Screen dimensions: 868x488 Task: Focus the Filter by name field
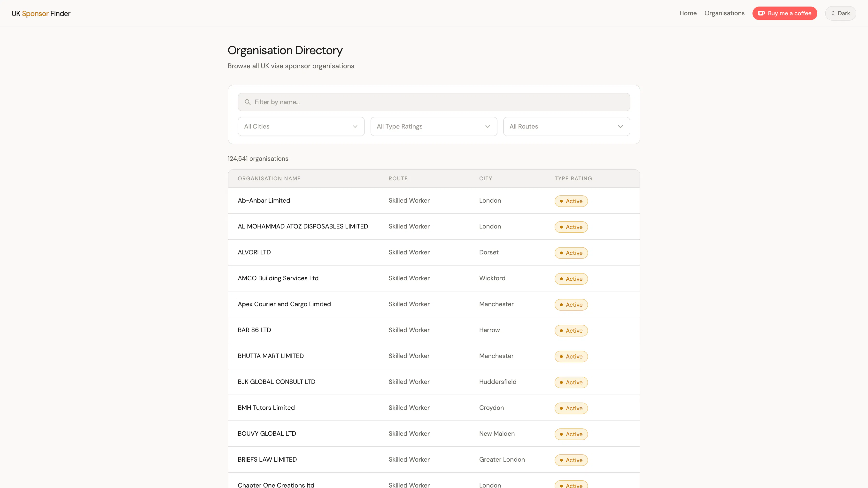tap(434, 102)
